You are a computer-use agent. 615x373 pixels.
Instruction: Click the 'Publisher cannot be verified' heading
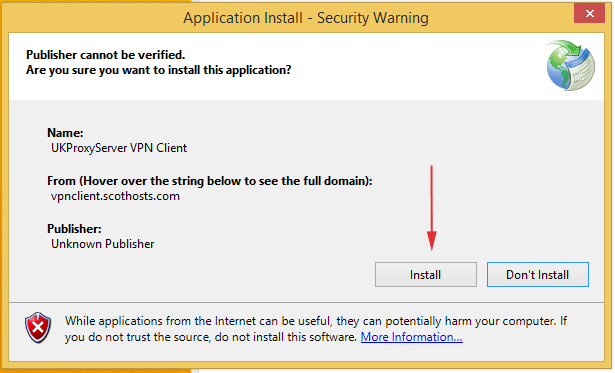pyautogui.click(x=105, y=55)
